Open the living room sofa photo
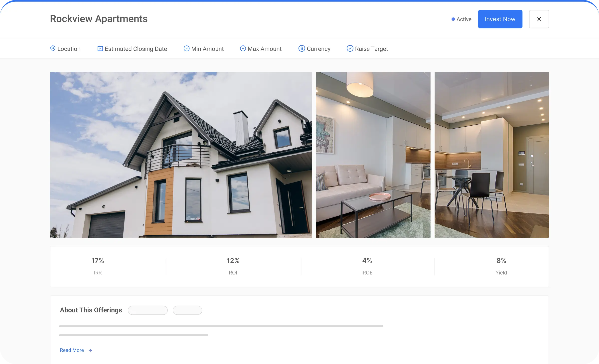 [373, 155]
